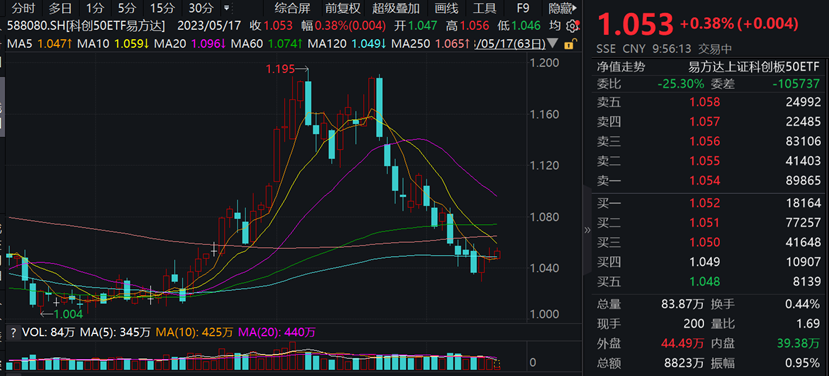Open 超级叠加 overlay menu
Viewport: 829px width, 376px height.
tap(395, 8)
